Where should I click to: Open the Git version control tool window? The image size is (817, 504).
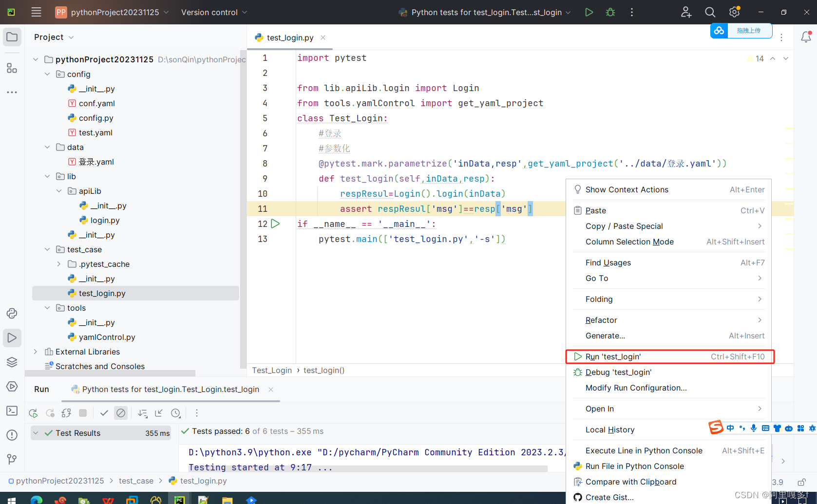(x=12, y=459)
